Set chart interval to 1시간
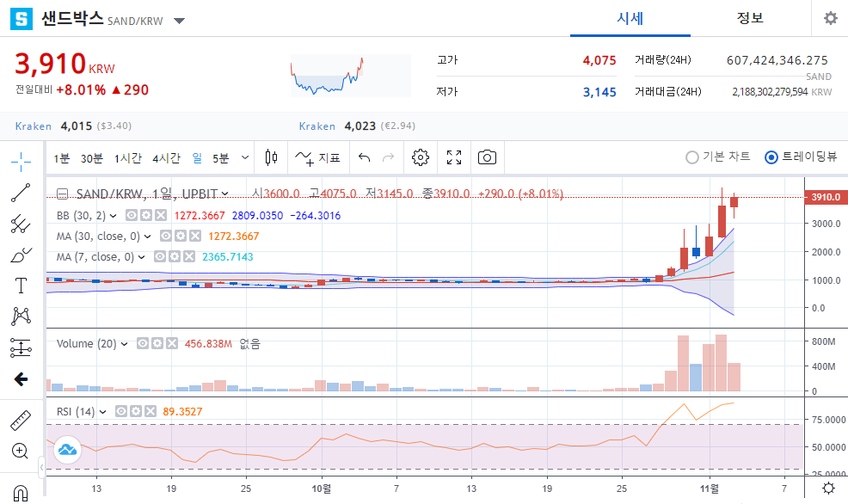The image size is (848, 504). click(x=127, y=158)
